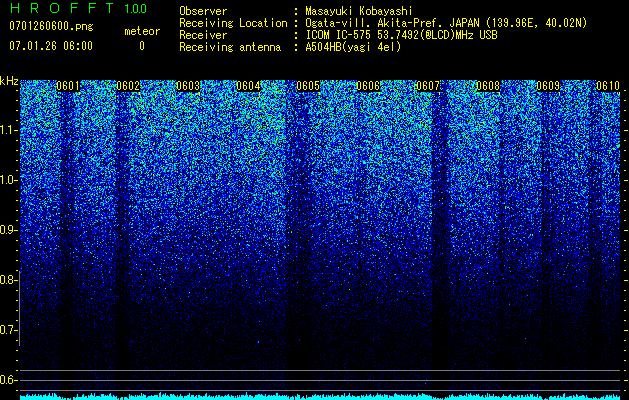Click the cyan signal level strip at bottom
The image size is (629, 400).
click(320, 396)
